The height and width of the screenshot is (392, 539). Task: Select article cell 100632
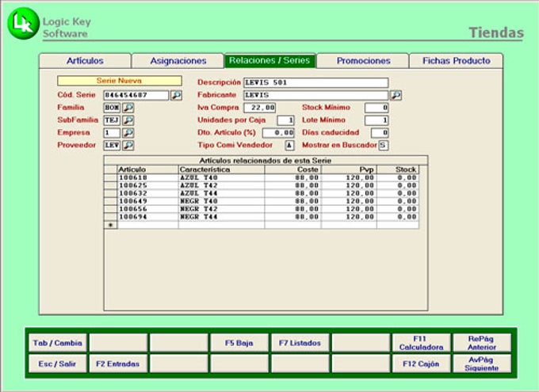click(x=147, y=193)
